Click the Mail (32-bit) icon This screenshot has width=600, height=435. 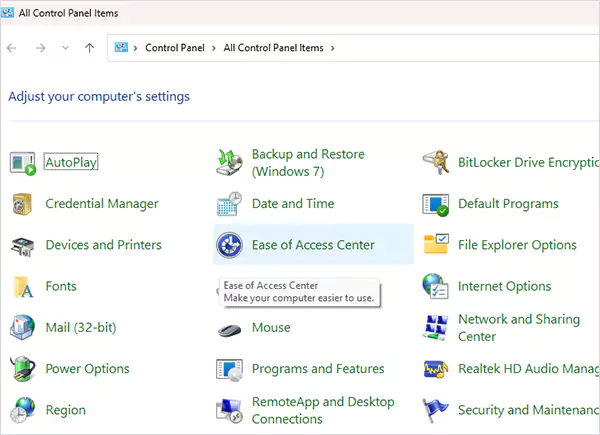[x=22, y=327]
